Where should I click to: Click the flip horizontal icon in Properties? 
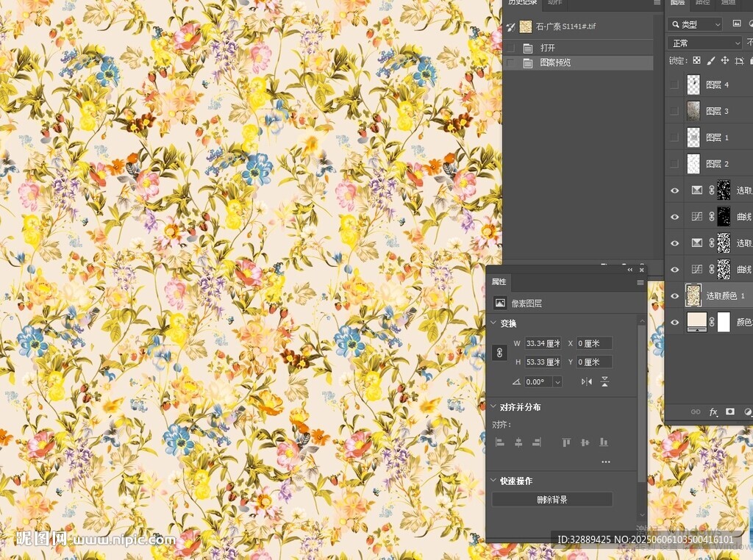(586, 381)
